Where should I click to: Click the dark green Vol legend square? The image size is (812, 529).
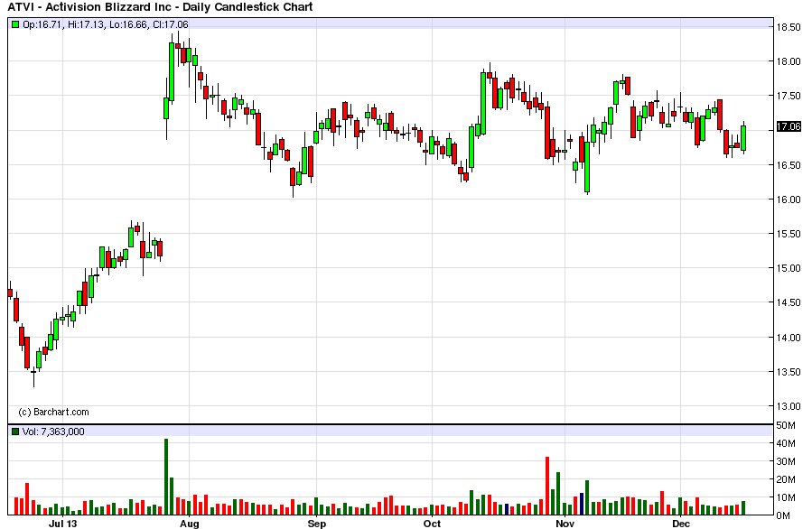tap(15, 432)
